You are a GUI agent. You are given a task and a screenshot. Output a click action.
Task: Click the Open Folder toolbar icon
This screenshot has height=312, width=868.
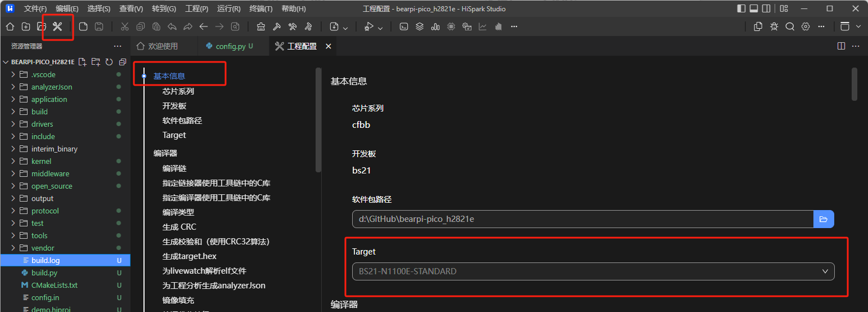42,26
